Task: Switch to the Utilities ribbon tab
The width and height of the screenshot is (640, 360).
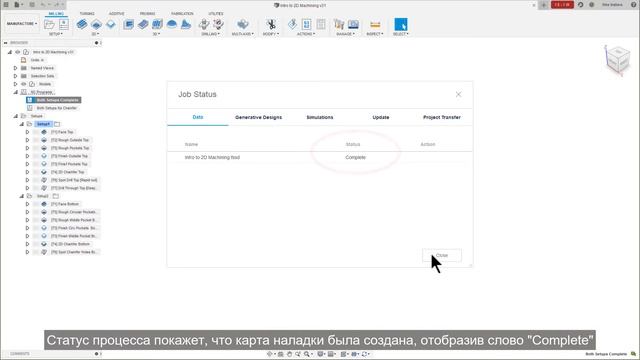Action: pyautogui.click(x=216, y=13)
